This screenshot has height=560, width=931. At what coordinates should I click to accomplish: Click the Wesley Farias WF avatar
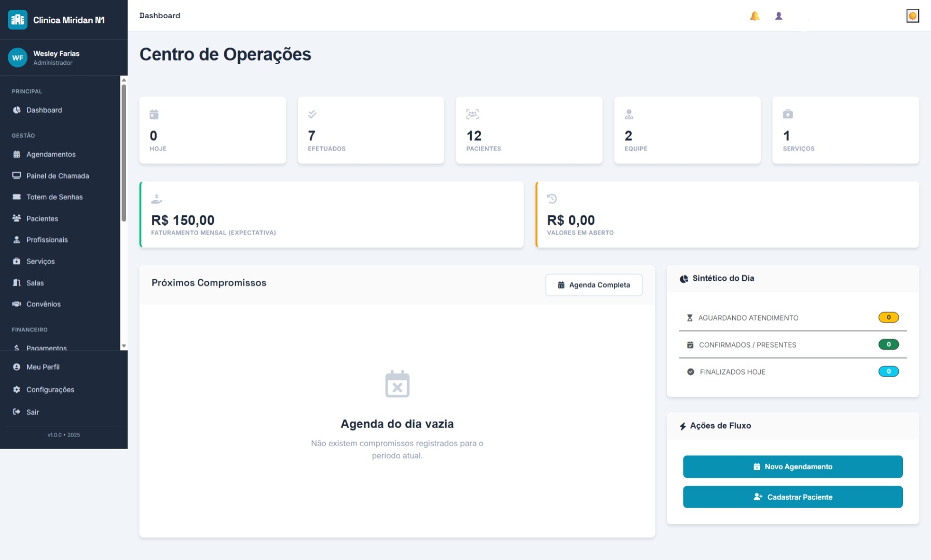click(x=18, y=58)
